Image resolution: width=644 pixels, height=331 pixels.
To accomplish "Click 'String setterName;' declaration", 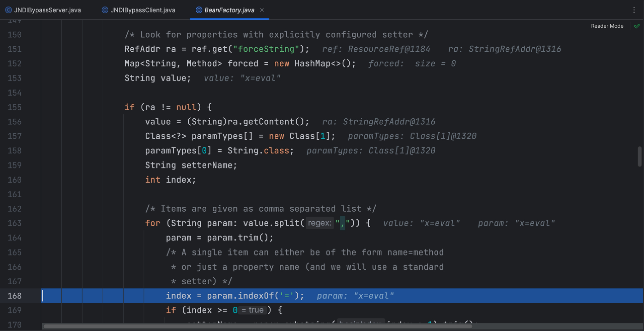I will tap(191, 165).
